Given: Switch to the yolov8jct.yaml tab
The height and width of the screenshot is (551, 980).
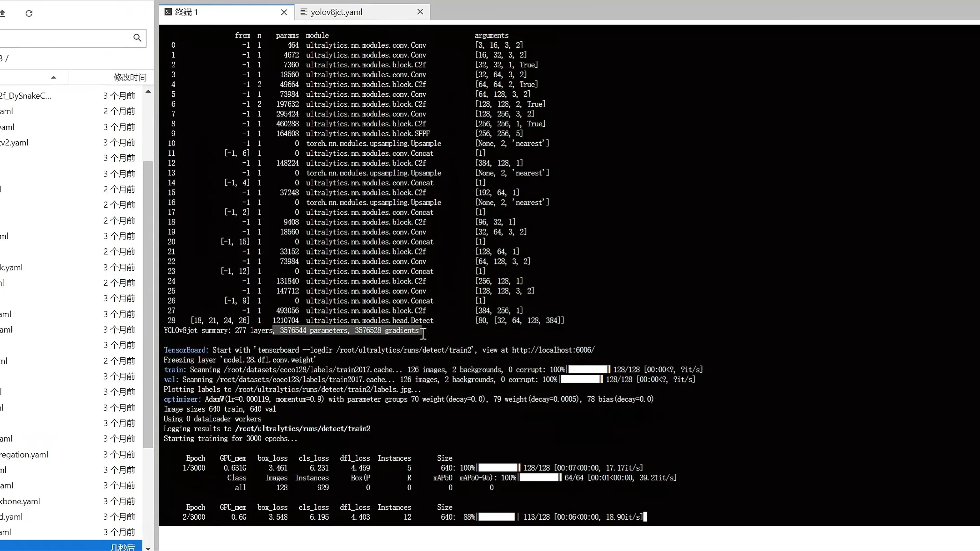Looking at the screenshot, I should [x=363, y=12].
